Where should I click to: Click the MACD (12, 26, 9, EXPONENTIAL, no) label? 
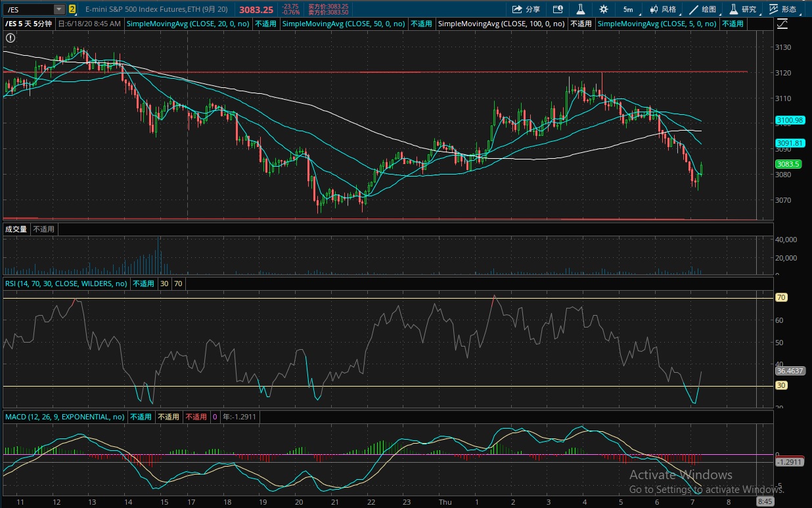65,417
